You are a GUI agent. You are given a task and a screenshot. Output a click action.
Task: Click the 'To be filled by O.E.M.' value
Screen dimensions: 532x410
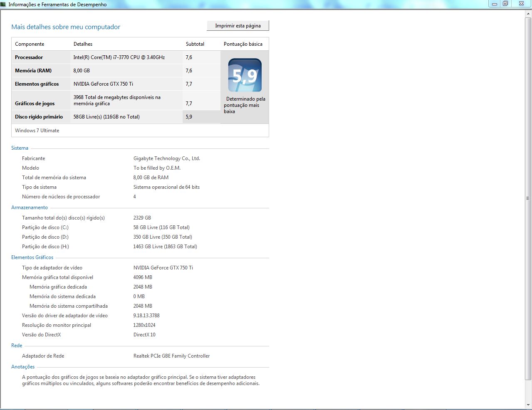click(157, 168)
